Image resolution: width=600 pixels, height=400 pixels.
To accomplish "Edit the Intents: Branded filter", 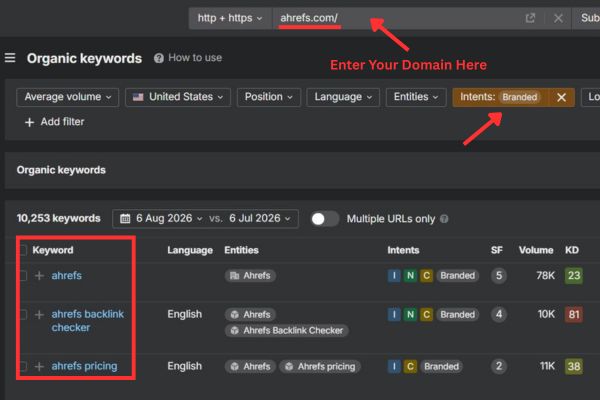I will pyautogui.click(x=501, y=97).
